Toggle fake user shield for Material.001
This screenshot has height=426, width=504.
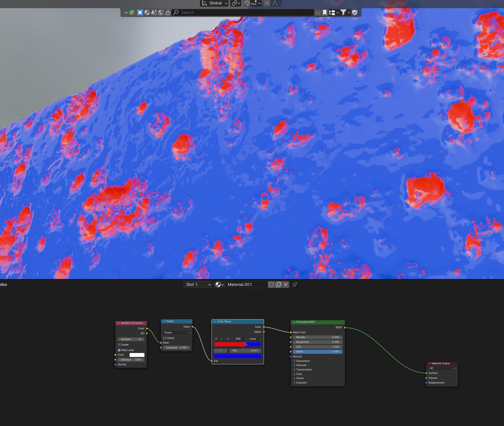pyautogui.click(x=271, y=284)
